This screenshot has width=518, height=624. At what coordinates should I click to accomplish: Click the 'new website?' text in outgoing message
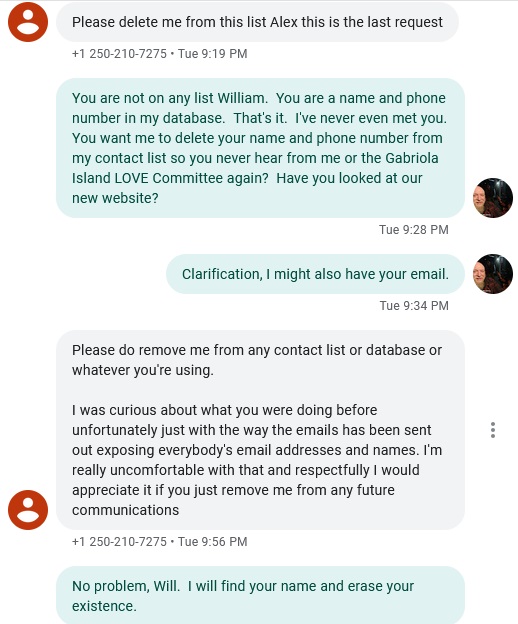point(115,198)
